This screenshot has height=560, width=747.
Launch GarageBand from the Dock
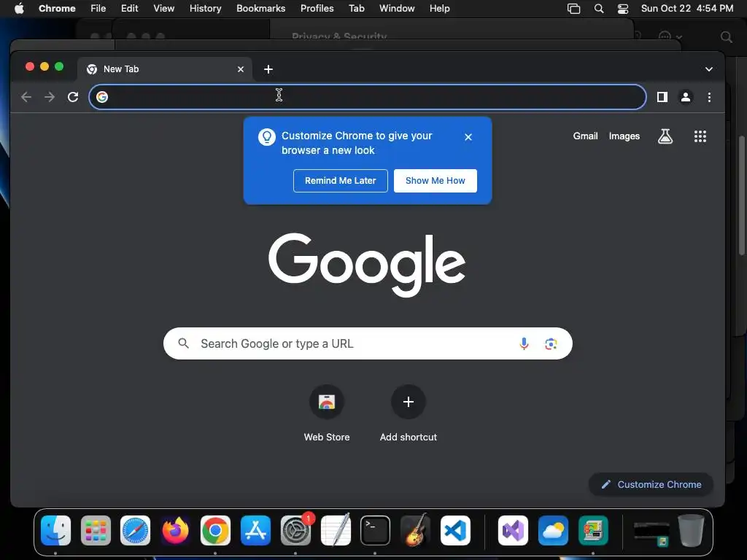(x=415, y=531)
